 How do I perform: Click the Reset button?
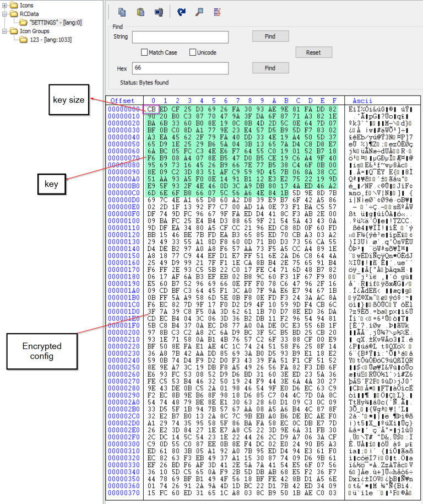click(313, 52)
